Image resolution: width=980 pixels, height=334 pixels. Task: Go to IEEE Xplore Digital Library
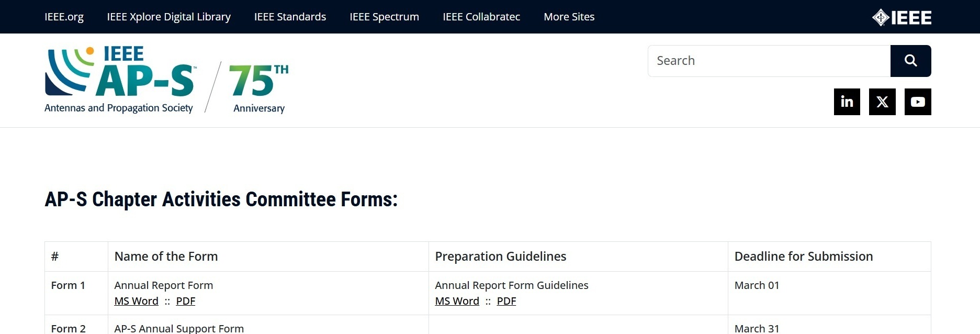click(168, 17)
